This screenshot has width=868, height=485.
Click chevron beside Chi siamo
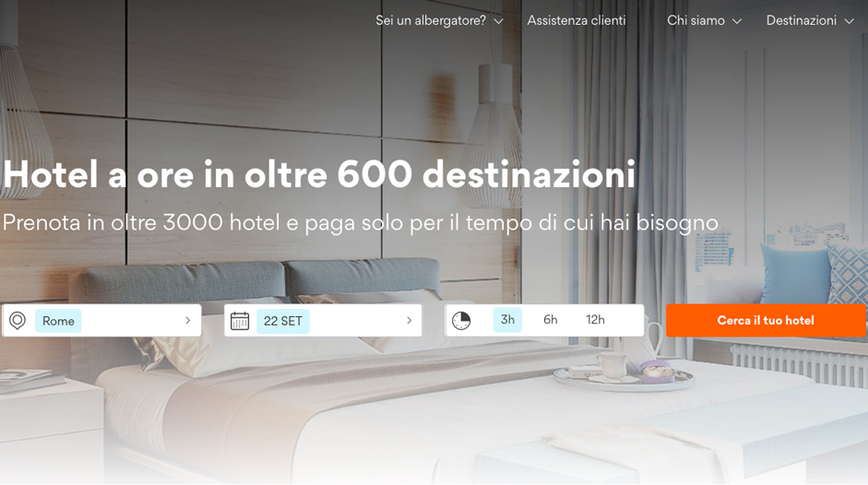737,21
